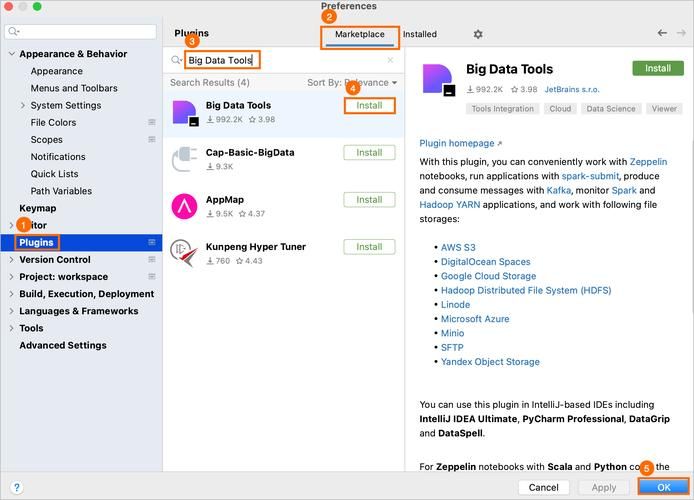This screenshot has width=694, height=500.
Task: Click the Project: workspace row icon
Action: click(x=152, y=277)
